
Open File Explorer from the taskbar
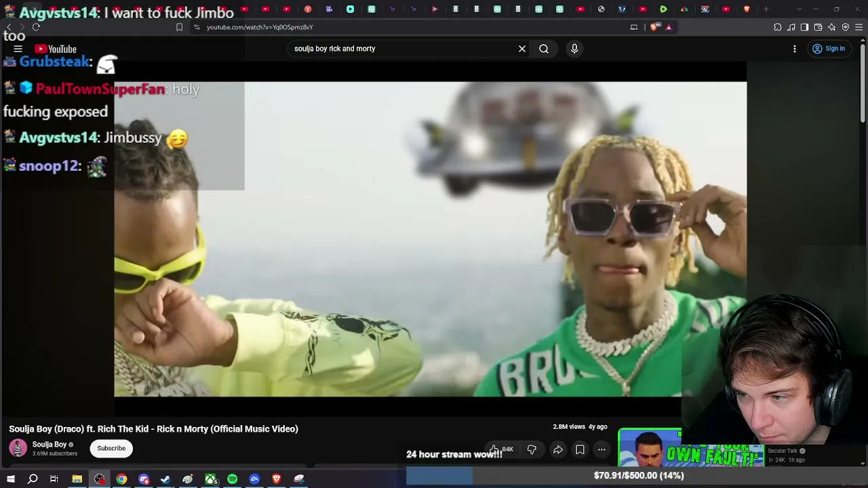coord(77,479)
